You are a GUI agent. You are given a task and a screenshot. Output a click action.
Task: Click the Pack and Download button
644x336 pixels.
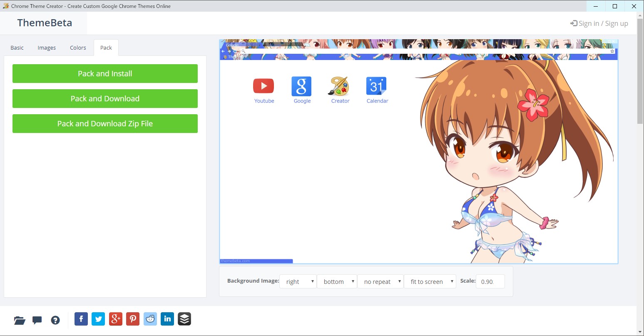click(x=105, y=98)
